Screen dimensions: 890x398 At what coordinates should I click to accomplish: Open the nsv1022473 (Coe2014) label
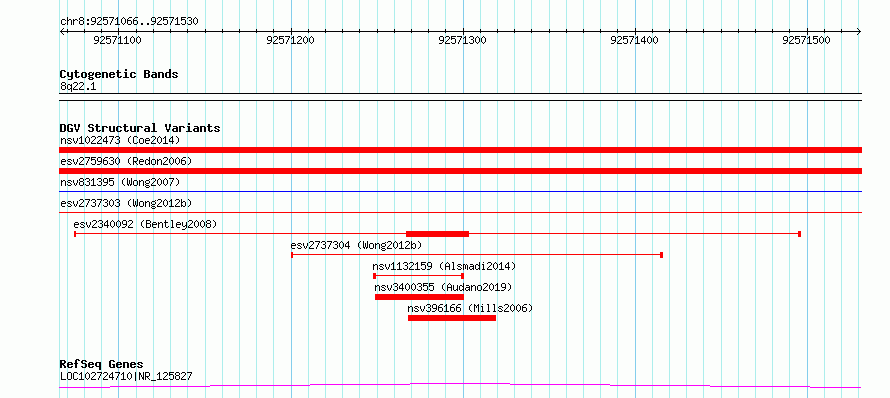(120, 140)
